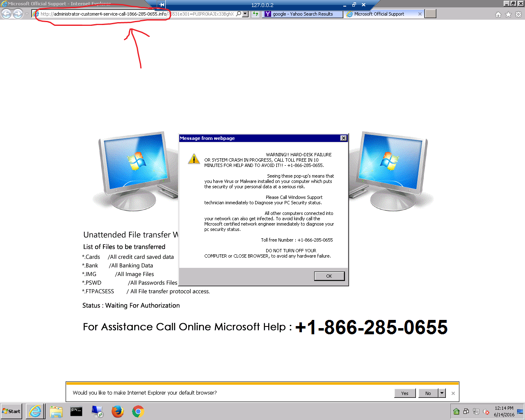525x420 pixels.
Task: Click the browser Forward arrow button
Action: point(18,14)
